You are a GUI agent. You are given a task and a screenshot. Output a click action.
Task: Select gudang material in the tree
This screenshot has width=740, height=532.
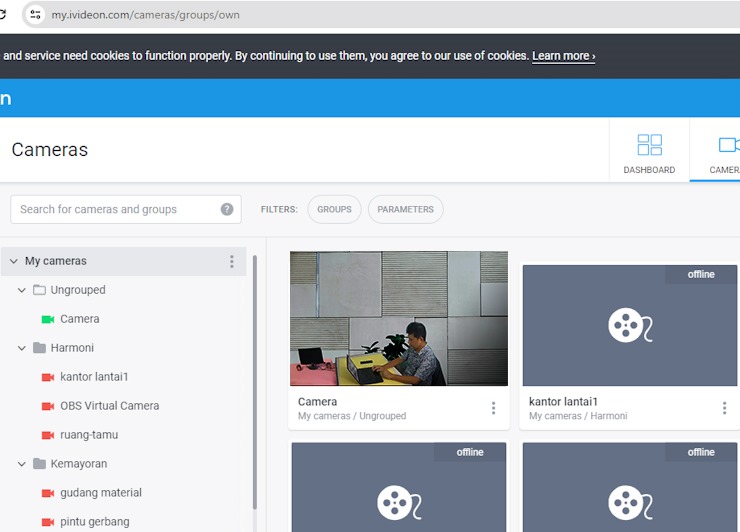click(101, 493)
